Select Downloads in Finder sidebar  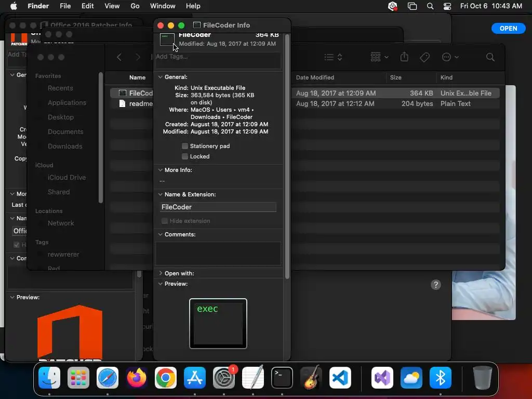tap(65, 146)
